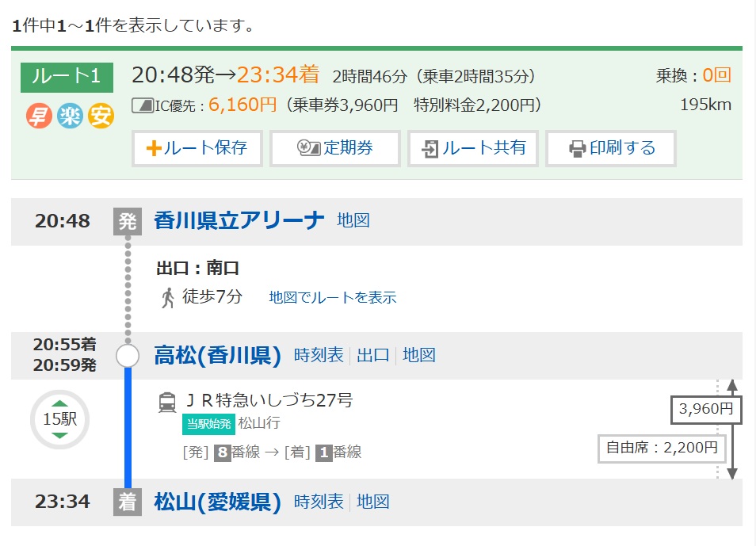Click the blue 楽 (easy) badge icon

(x=70, y=116)
